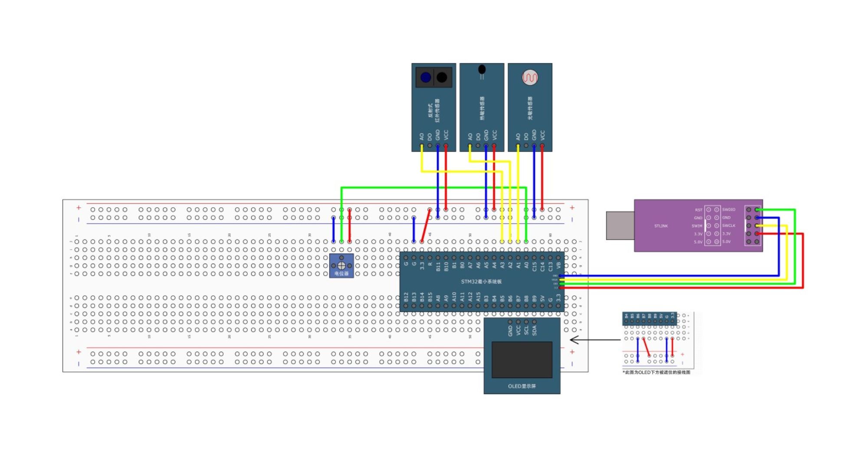Screen dimensions: 868x457
Task: Click the red plus sign at breadboard bottom-left
Action: tap(79, 352)
